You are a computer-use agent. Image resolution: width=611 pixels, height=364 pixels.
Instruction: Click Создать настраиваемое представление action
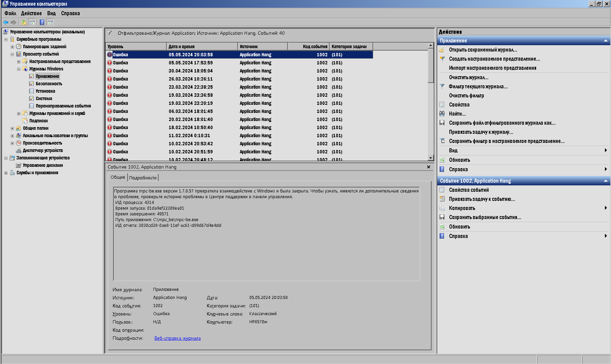[494, 59]
